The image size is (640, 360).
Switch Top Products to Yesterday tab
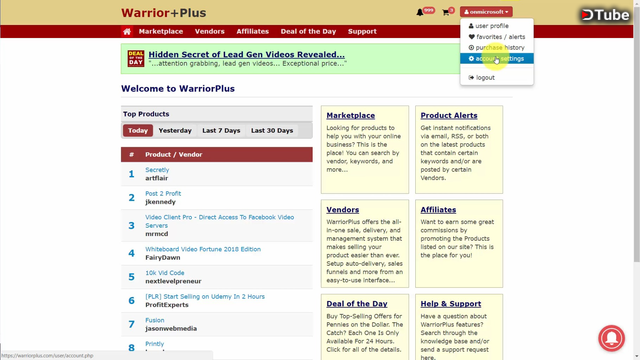point(175,131)
